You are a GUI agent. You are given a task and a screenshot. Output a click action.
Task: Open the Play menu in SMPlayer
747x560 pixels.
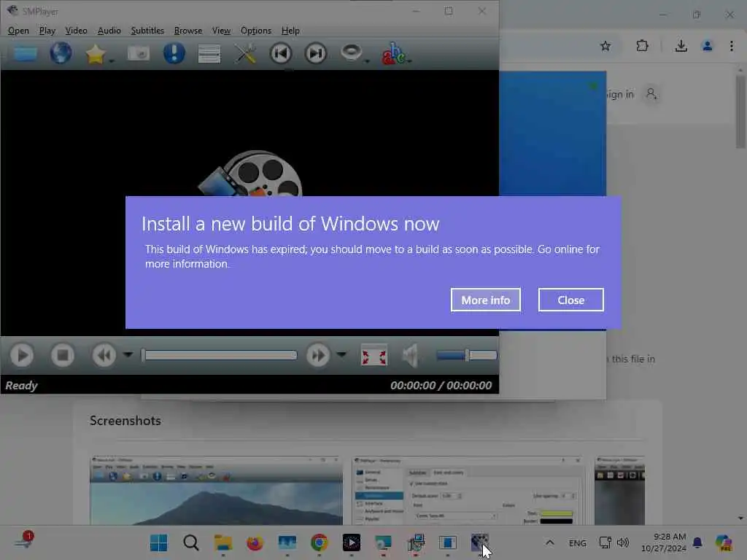pyautogui.click(x=47, y=31)
